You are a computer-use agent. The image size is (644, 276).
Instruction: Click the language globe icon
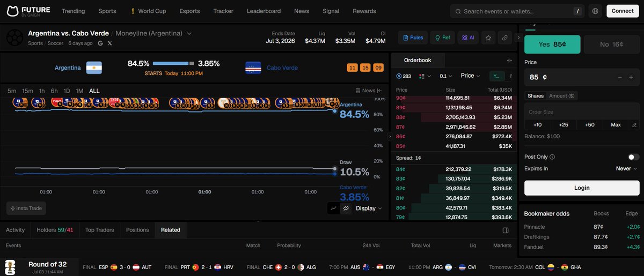595,11
